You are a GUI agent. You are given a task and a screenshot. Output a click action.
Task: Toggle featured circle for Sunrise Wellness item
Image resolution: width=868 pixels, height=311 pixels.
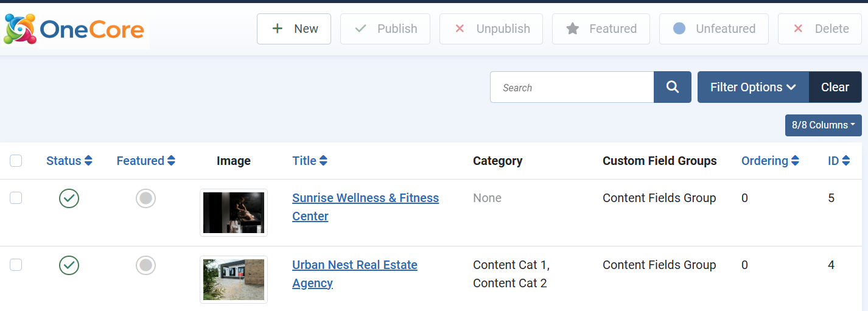point(145,198)
